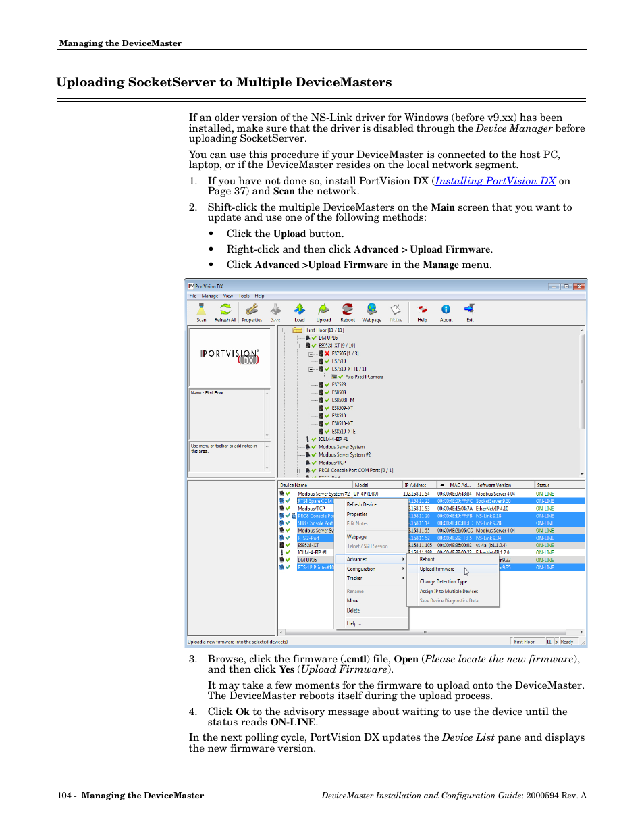644x834 pixels.
Task: Click the device list horizontal scrollbar
Action: [x=425, y=632]
